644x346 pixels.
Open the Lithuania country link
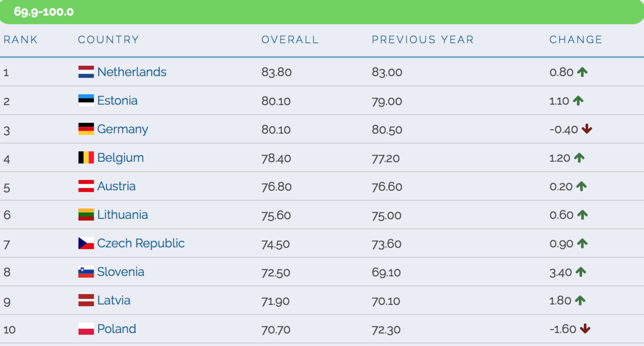(122, 215)
